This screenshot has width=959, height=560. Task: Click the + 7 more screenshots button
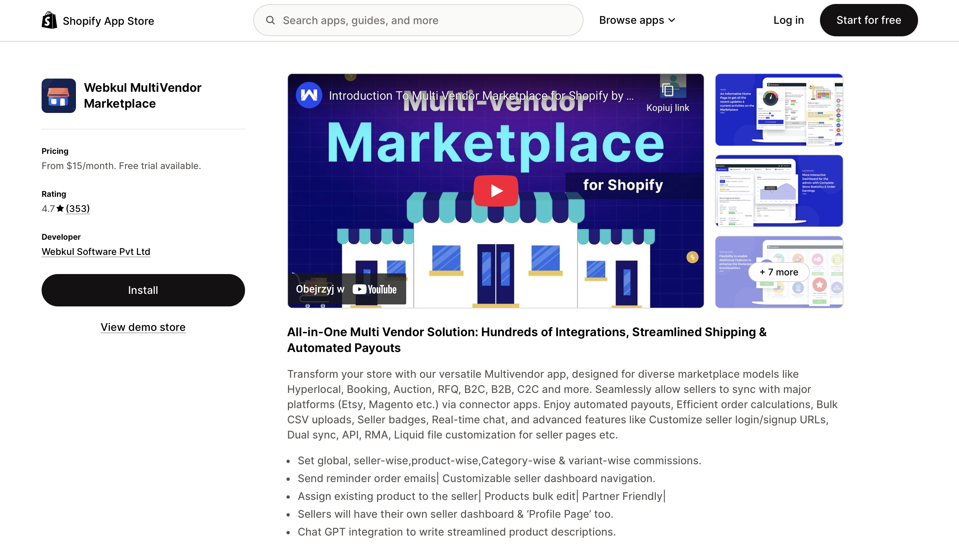tap(779, 272)
